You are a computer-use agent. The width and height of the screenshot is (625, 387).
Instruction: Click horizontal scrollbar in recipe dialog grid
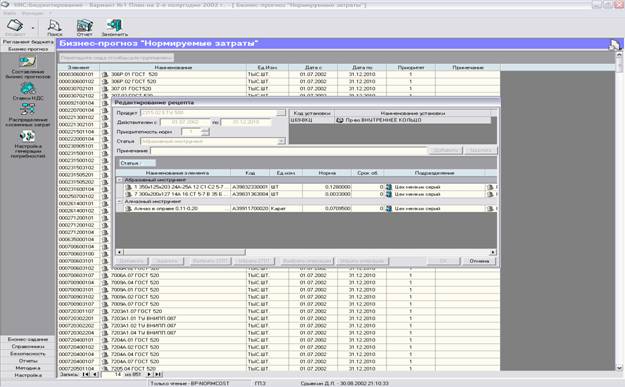(305, 252)
